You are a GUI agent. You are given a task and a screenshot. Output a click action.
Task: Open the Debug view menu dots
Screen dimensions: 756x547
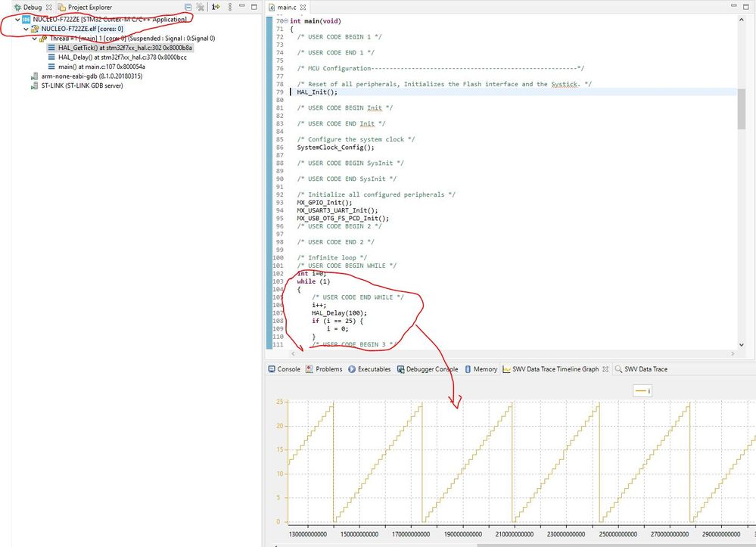point(229,7)
